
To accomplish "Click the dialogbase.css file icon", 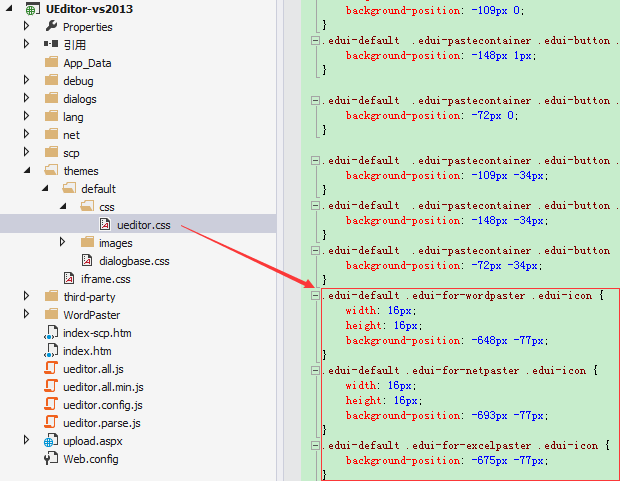I will click(x=87, y=260).
